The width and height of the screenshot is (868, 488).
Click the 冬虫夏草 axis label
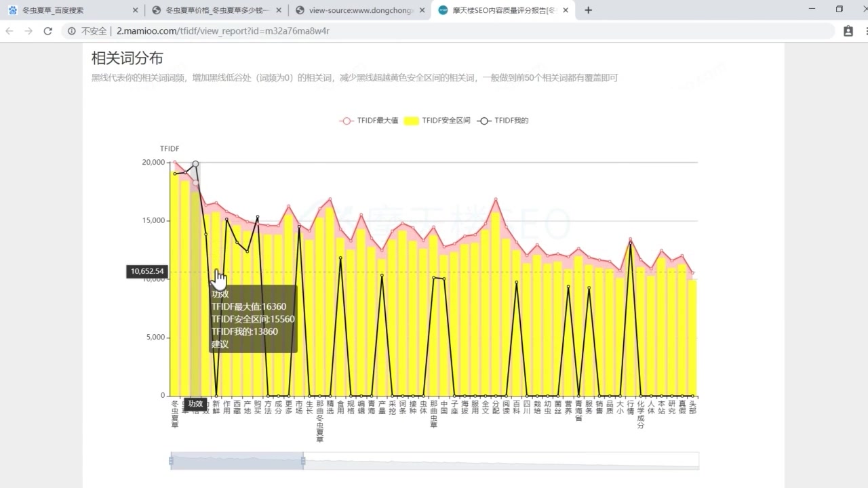175,413
